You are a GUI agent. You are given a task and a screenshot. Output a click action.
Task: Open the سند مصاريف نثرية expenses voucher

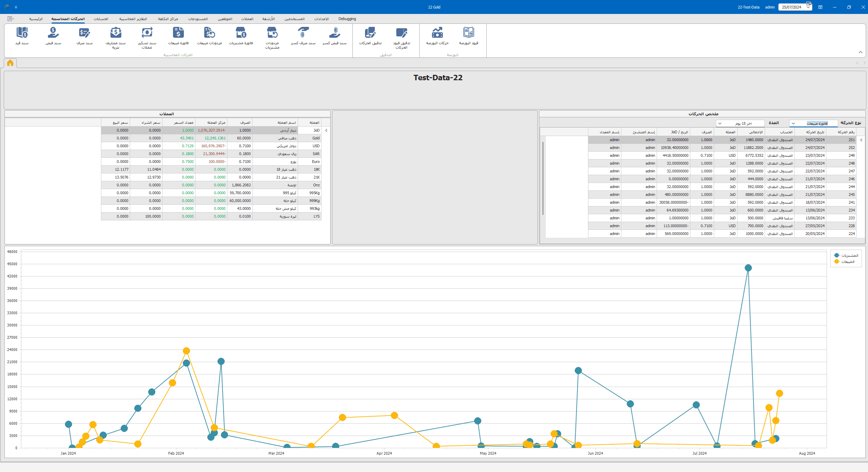pyautogui.click(x=116, y=38)
